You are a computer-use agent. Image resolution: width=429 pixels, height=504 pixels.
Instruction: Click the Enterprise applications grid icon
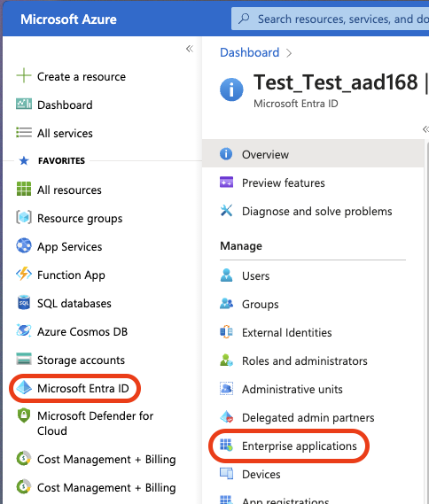coord(226,446)
